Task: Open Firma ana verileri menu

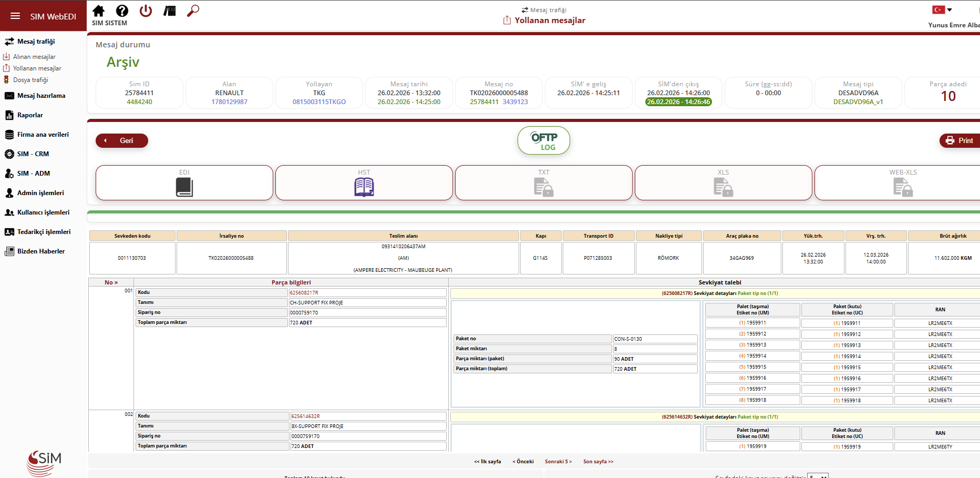Action: pyautogui.click(x=43, y=135)
